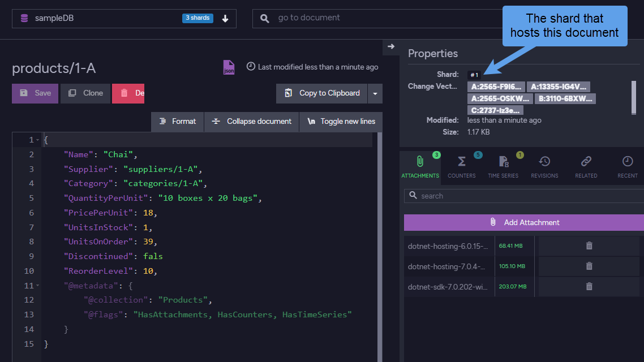
Task: Fold line 1 in editor gutter
Action: point(38,140)
